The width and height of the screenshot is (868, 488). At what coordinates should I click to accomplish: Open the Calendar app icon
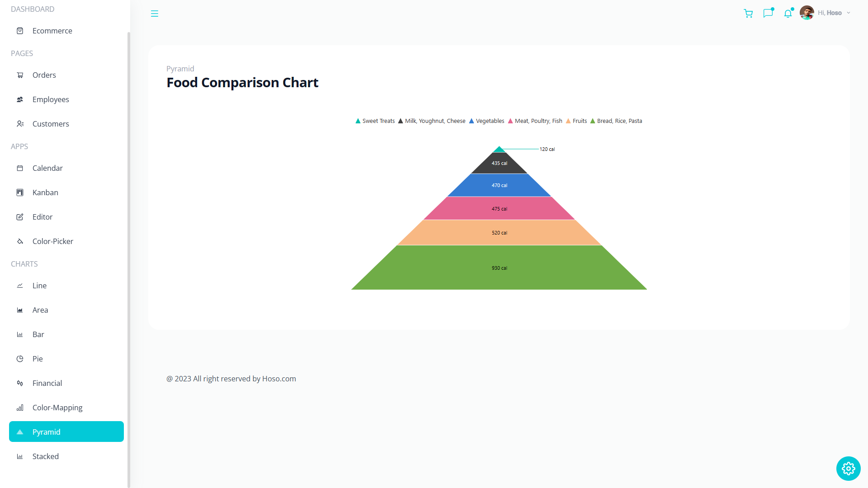click(x=20, y=168)
